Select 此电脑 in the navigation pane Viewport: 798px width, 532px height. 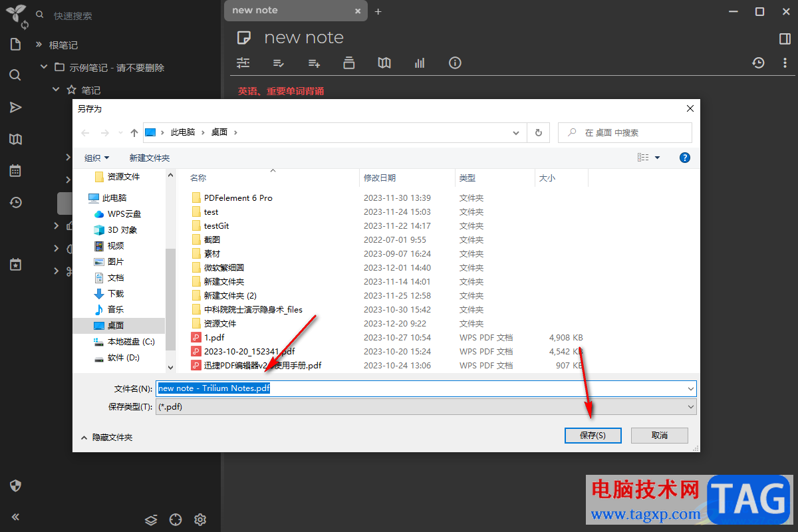coord(114,198)
